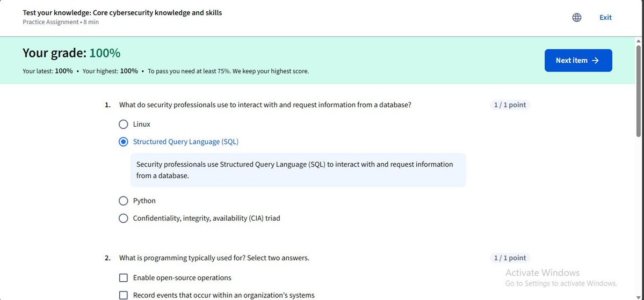The width and height of the screenshot is (644, 300).
Task: Open the language globe icon
Action: [x=577, y=17]
